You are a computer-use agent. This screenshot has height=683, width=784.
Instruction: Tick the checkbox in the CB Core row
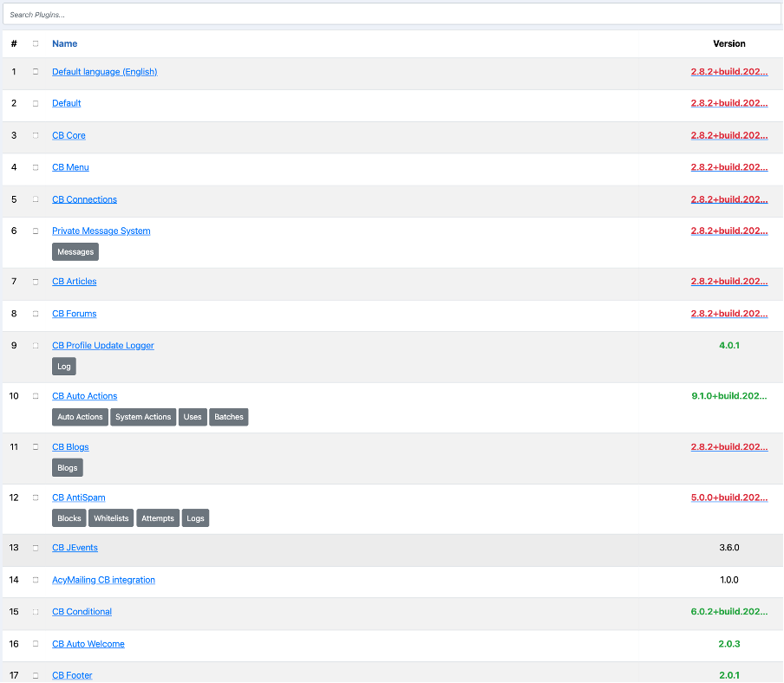point(36,135)
